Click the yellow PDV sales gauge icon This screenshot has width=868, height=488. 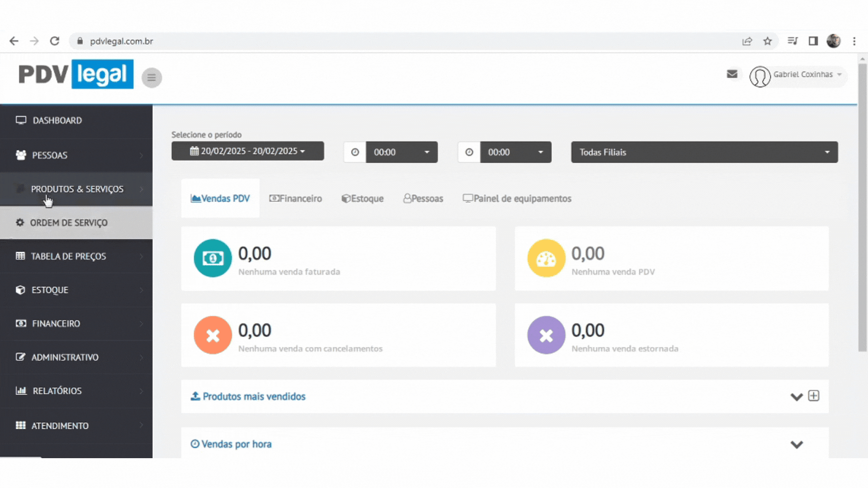coord(546,258)
